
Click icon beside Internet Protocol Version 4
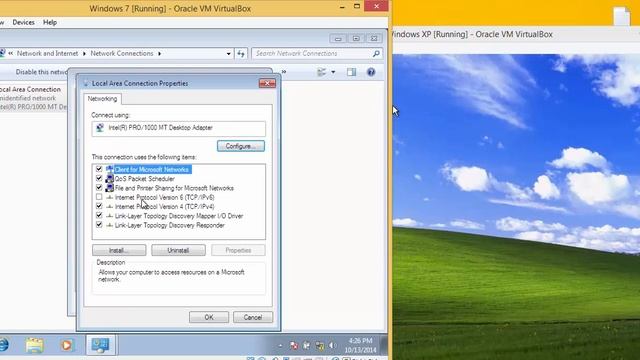(x=109, y=207)
